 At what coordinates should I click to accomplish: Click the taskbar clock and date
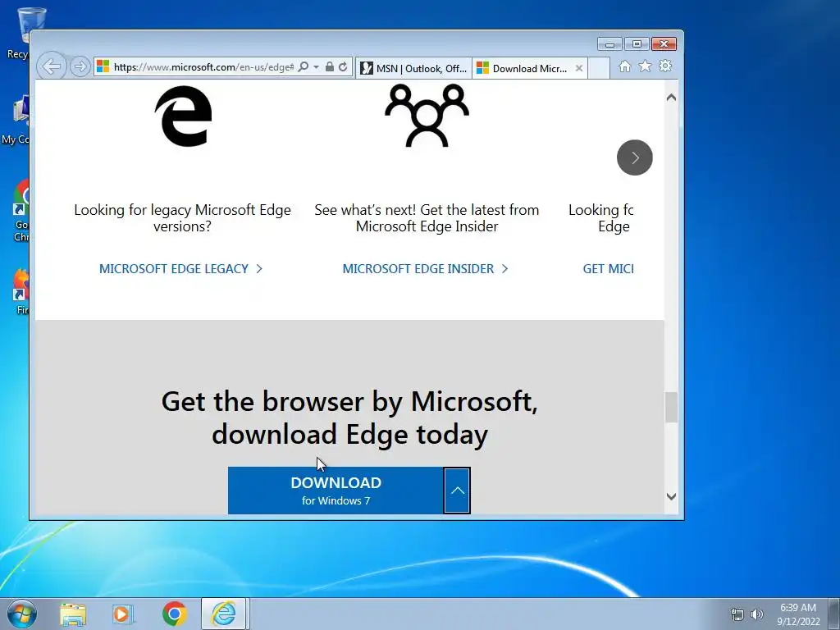798,614
